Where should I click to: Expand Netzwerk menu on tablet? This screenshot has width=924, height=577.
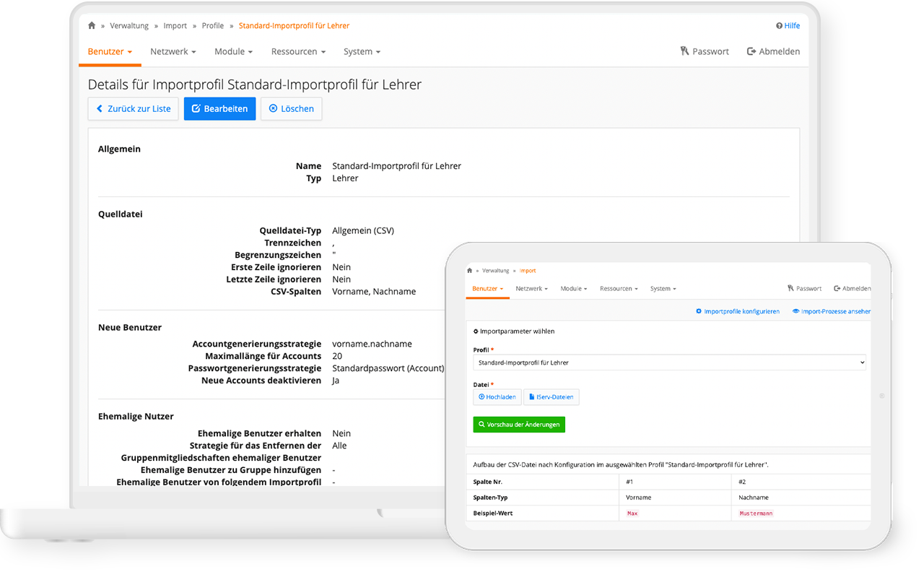point(532,288)
